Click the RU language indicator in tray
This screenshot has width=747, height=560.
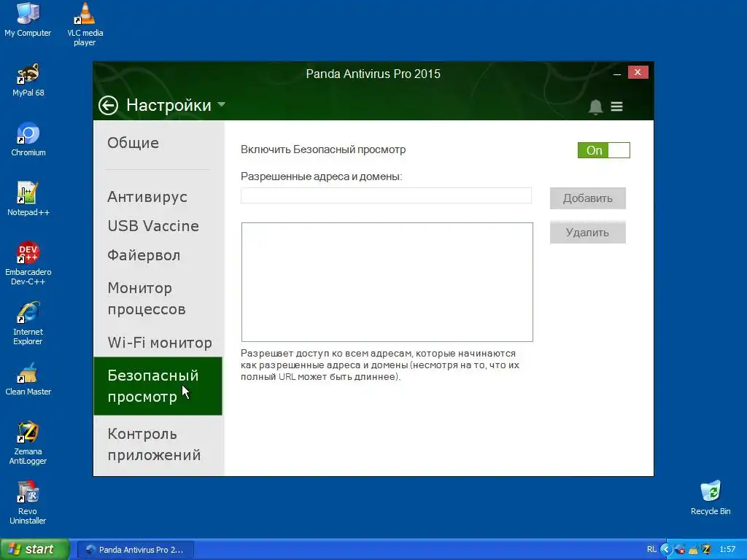pyautogui.click(x=651, y=550)
